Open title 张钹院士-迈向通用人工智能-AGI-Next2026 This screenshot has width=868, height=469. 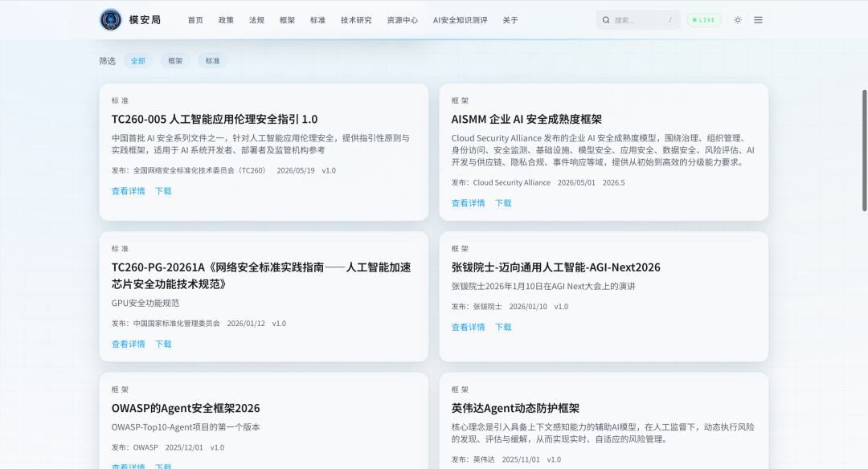(556, 267)
